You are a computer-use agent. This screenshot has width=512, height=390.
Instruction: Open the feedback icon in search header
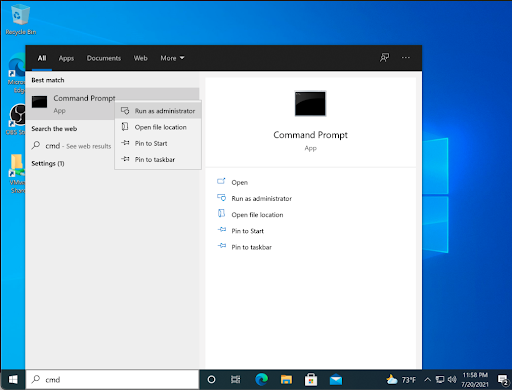tap(384, 58)
